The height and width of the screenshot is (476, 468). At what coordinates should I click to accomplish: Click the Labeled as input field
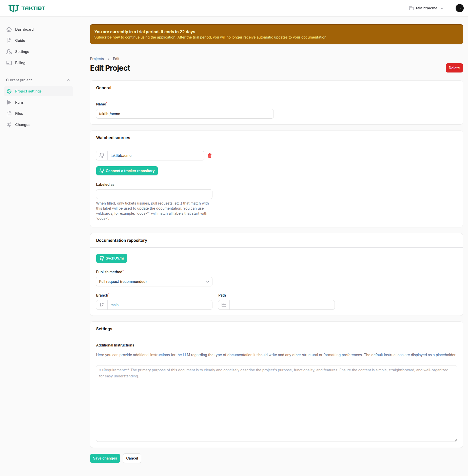coord(154,194)
